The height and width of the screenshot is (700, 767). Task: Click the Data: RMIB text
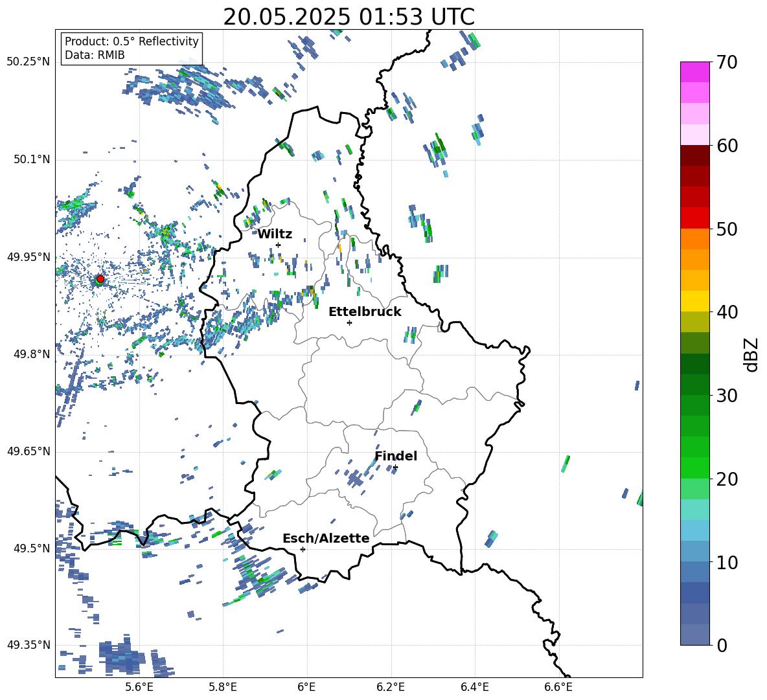(95, 55)
